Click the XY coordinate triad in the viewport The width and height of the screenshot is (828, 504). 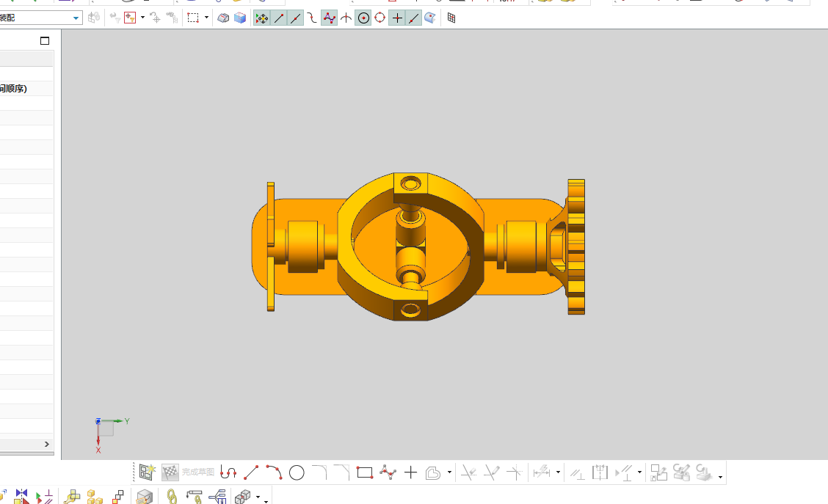(112, 434)
